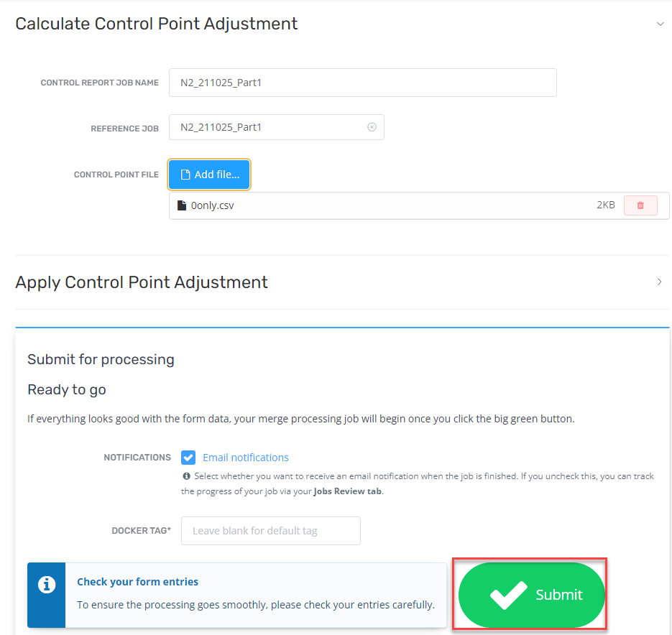Click the small info icon under Notifications

click(186, 476)
